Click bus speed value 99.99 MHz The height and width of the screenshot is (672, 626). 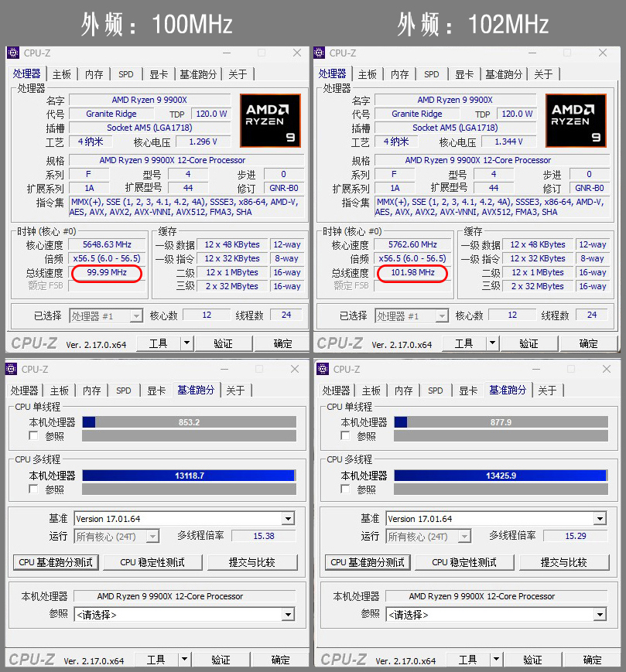point(107,272)
